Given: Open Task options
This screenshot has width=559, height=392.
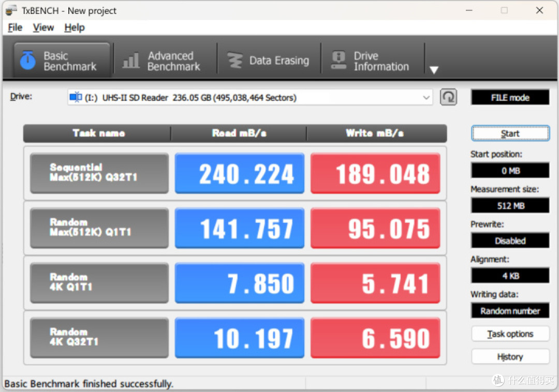Looking at the screenshot, I should pos(510,334).
